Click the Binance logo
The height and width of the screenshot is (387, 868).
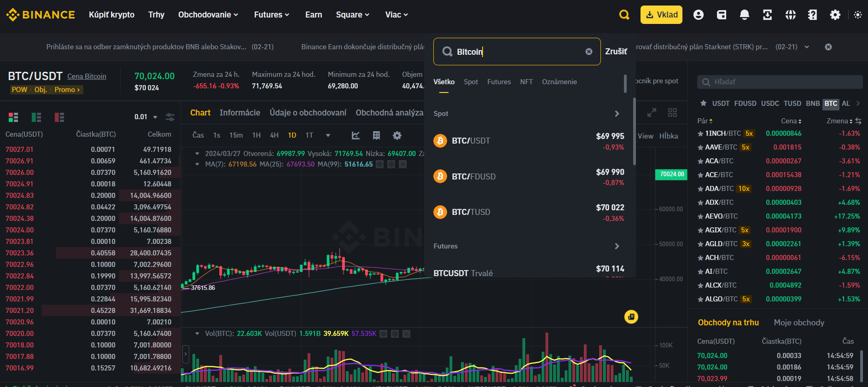(41, 15)
